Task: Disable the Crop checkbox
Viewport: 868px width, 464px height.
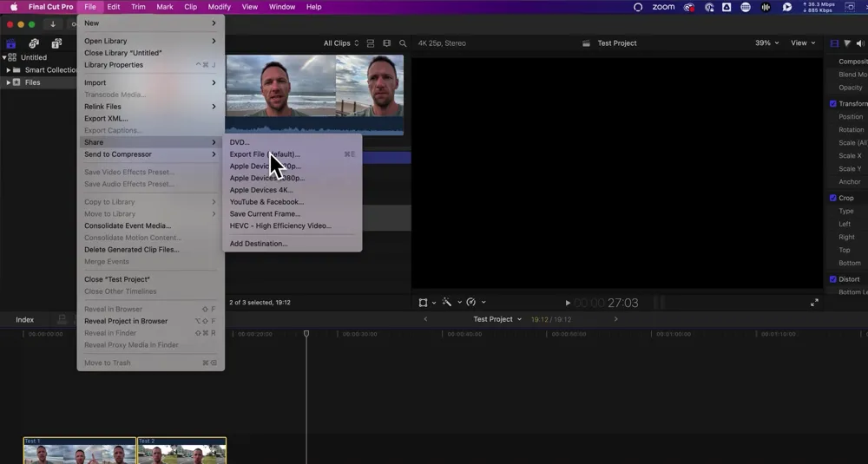Action: pyautogui.click(x=833, y=198)
